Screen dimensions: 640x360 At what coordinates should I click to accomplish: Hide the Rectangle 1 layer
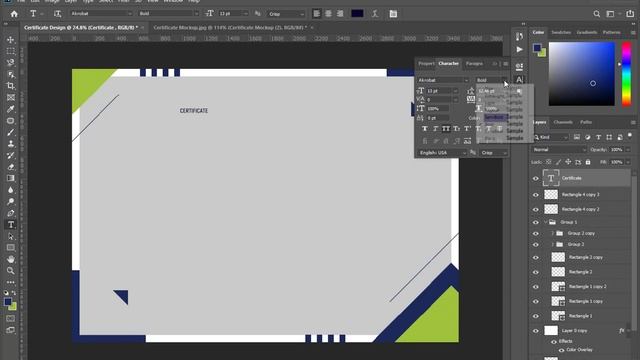click(x=536, y=316)
